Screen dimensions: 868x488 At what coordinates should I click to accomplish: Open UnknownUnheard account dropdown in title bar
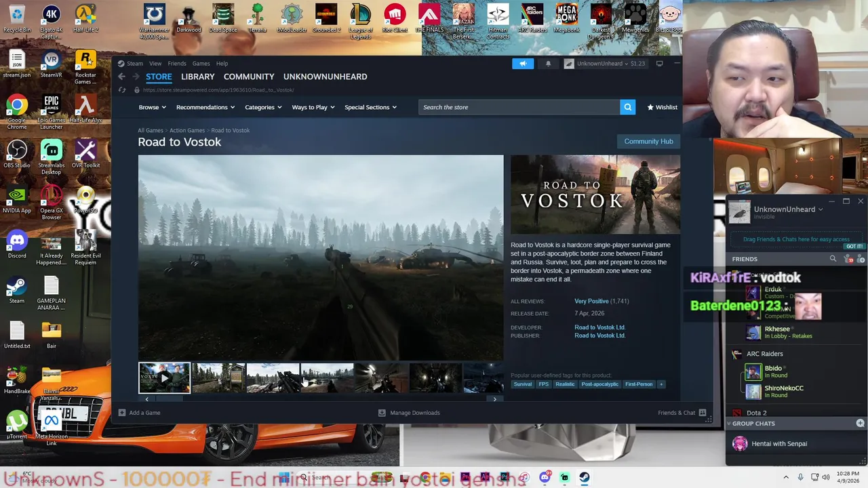pos(604,64)
